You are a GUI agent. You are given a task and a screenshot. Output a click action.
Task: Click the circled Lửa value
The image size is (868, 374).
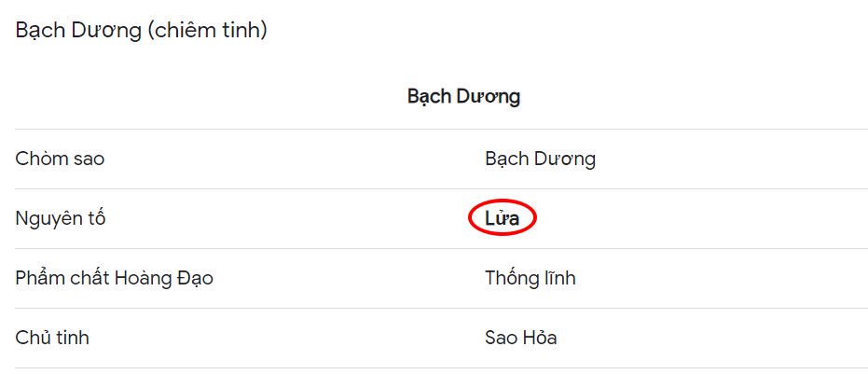pyautogui.click(x=503, y=218)
